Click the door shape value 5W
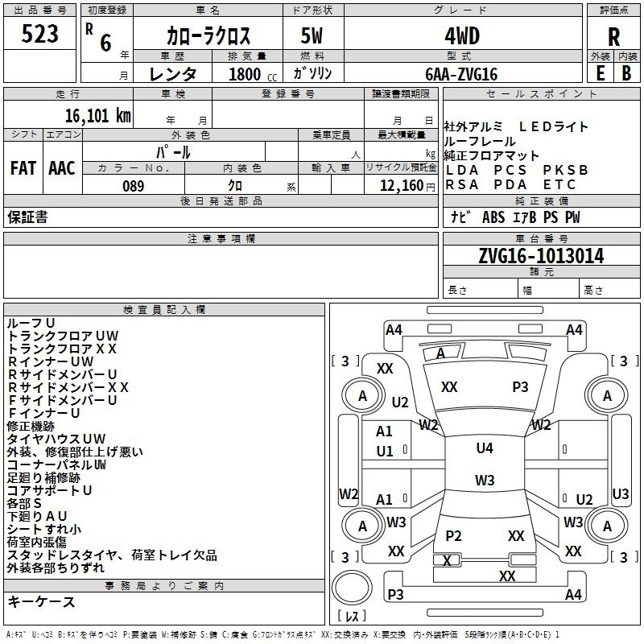This screenshot has height=644, width=644. point(312,35)
